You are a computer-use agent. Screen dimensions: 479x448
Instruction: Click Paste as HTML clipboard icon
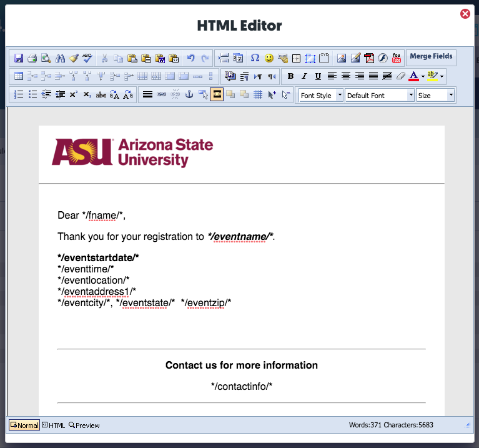pos(174,58)
